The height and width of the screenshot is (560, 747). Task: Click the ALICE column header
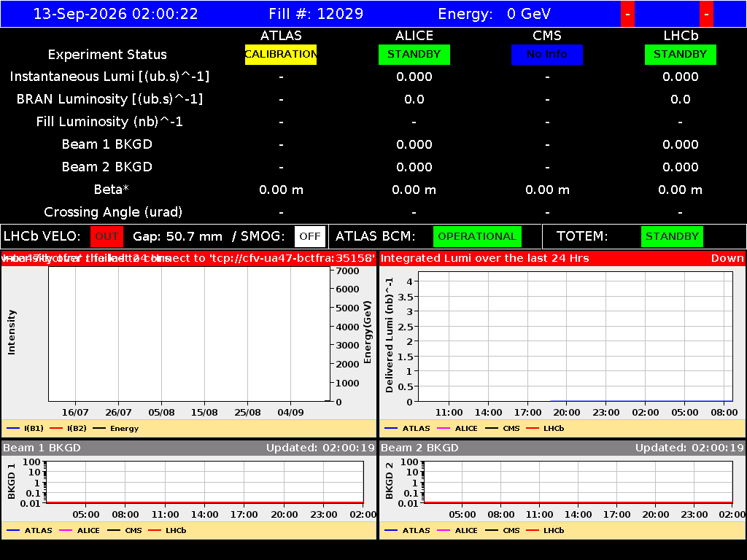[414, 36]
